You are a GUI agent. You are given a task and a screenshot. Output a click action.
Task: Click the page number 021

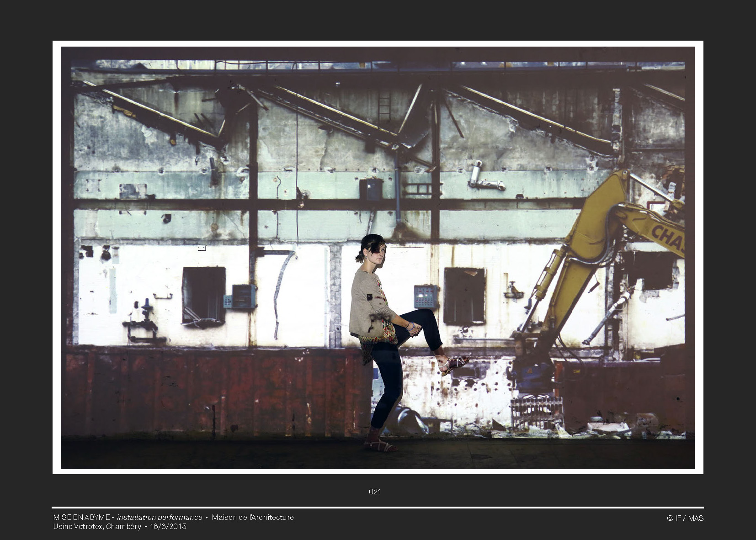point(375,492)
